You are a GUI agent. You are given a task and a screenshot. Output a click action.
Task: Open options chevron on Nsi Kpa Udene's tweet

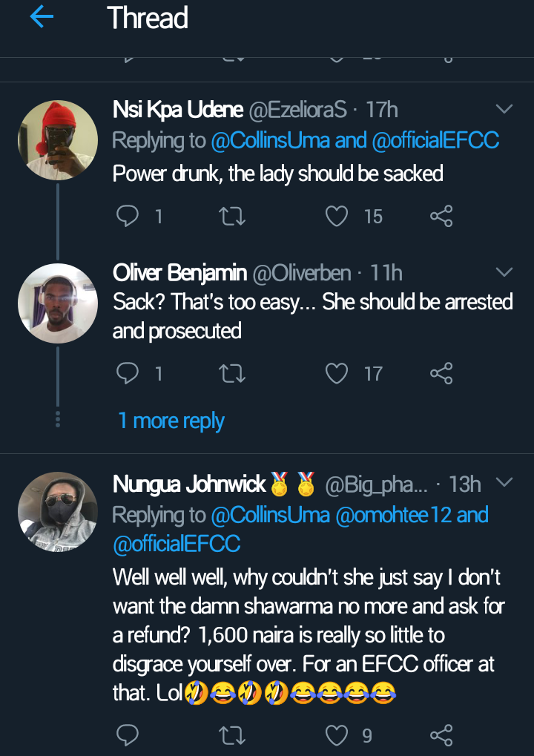click(x=504, y=110)
